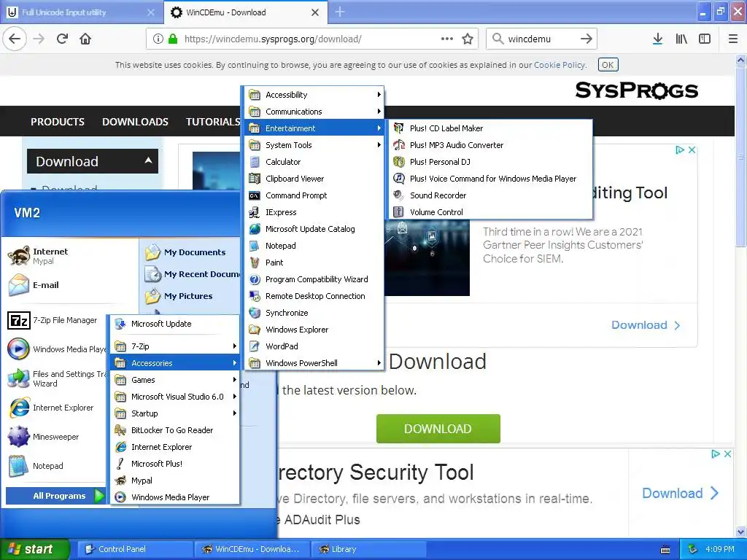Switch to Control Panel taskbar window
This screenshot has width=747, height=560.
pos(136,549)
